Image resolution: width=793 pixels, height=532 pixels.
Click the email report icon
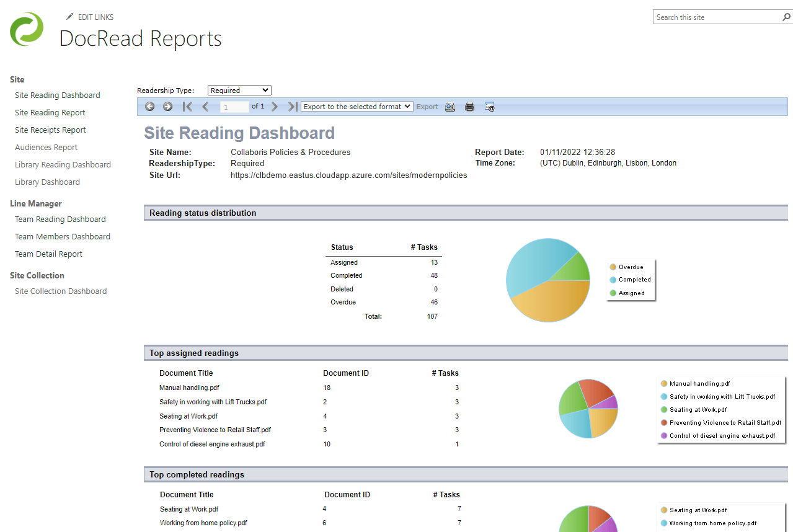(x=489, y=107)
